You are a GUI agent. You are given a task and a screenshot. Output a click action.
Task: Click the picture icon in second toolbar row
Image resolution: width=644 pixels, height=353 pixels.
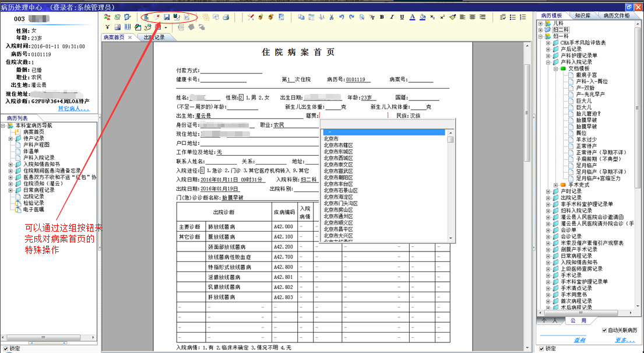tap(118, 27)
